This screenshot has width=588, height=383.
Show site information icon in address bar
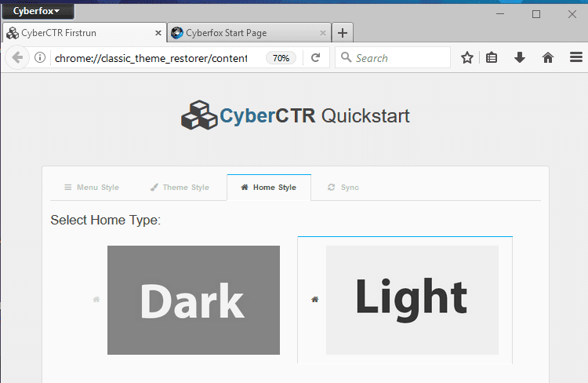click(x=40, y=57)
